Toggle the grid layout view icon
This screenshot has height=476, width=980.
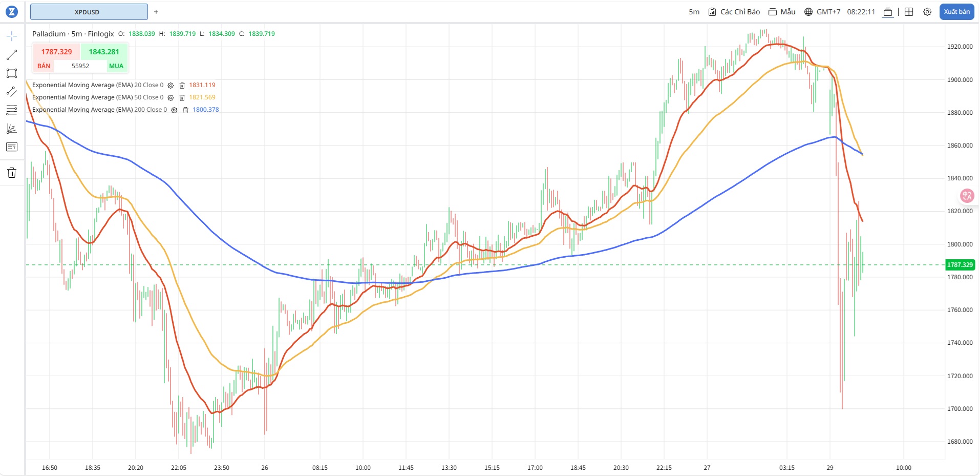pyautogui.click(x=909, y=12)
